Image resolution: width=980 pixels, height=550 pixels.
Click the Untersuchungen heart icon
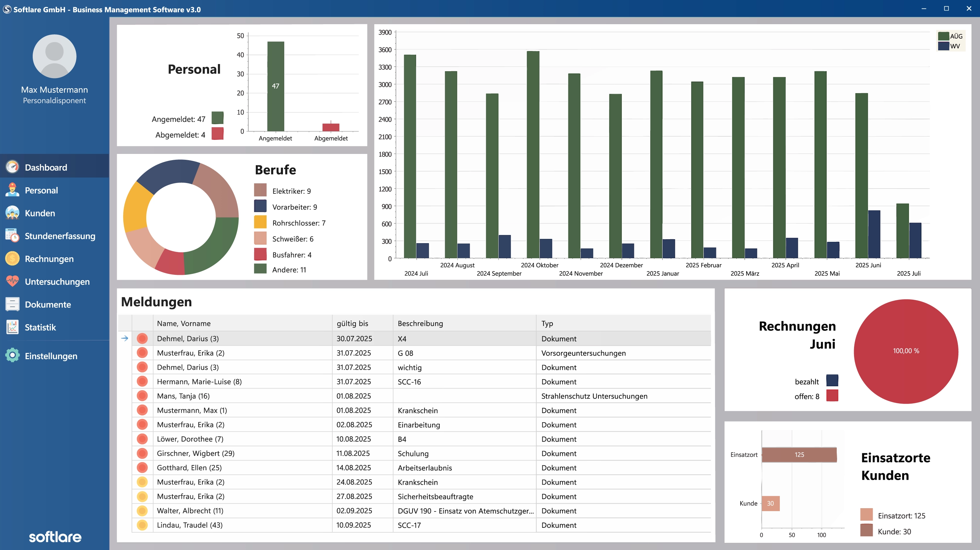(12, 281)
